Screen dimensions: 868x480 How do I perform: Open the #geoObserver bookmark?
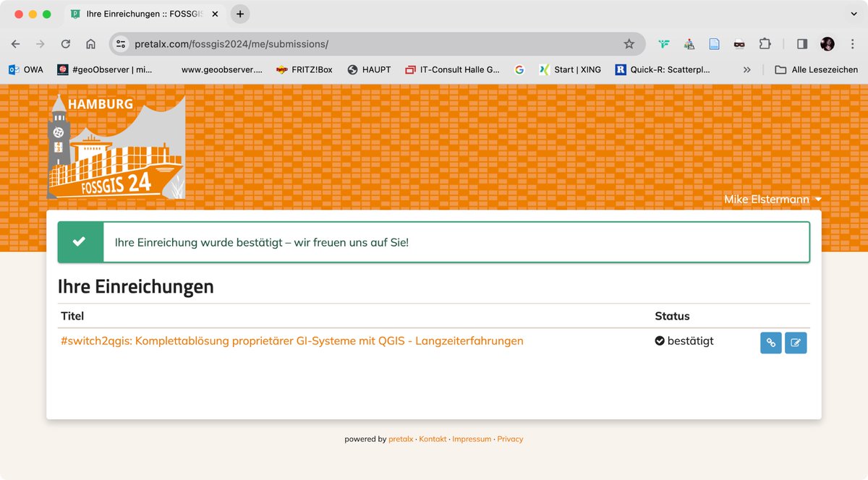(x=106, y=70)
